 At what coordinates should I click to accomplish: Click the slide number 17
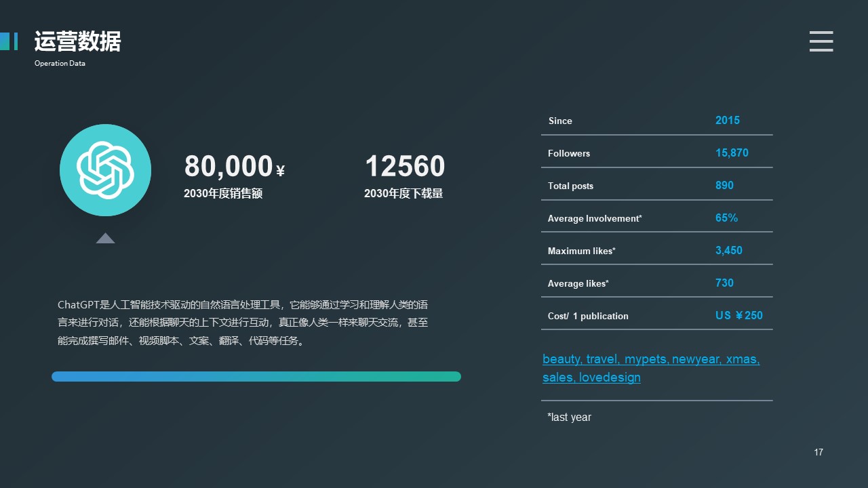coord(818,452)
